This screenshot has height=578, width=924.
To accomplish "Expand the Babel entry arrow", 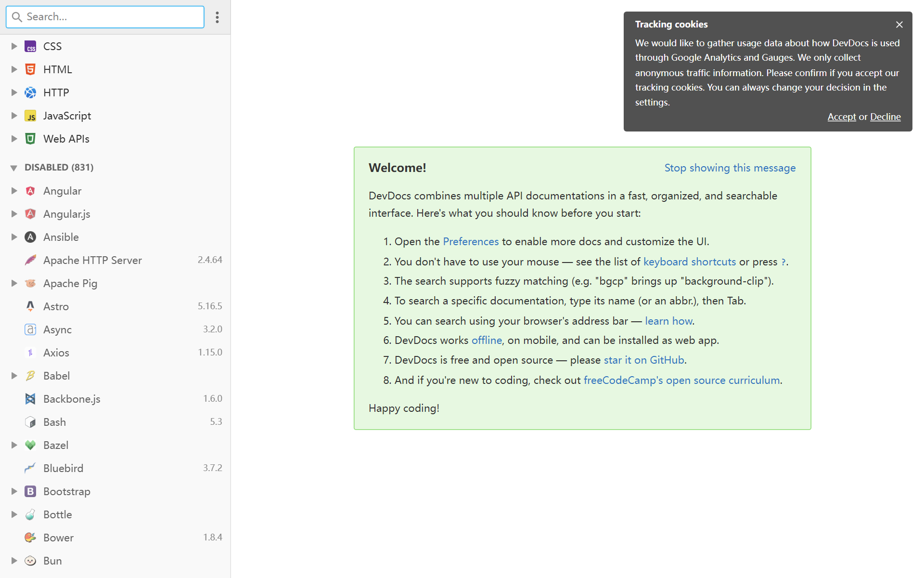I will pyautogui.click(x=14, y=376).
